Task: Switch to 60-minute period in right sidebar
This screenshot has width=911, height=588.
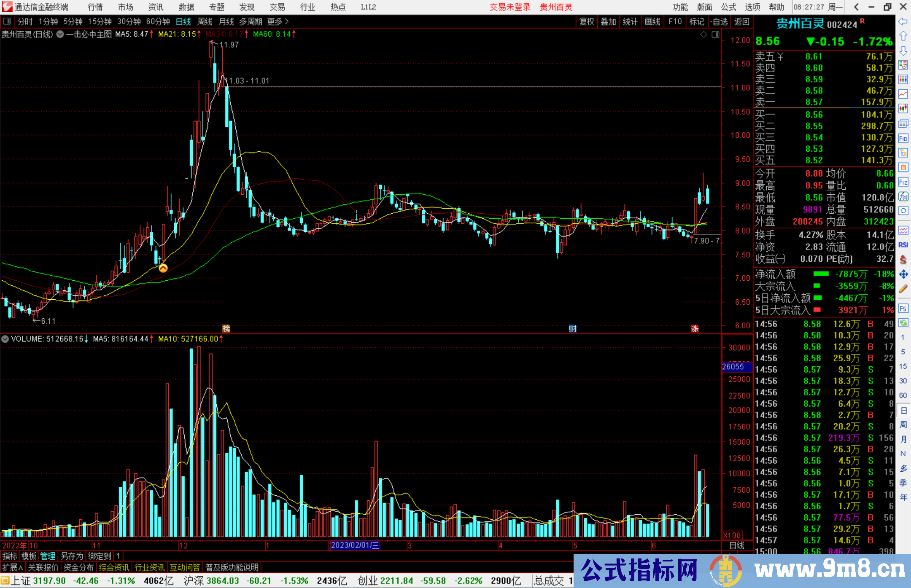Action: [x=903, y=395]
